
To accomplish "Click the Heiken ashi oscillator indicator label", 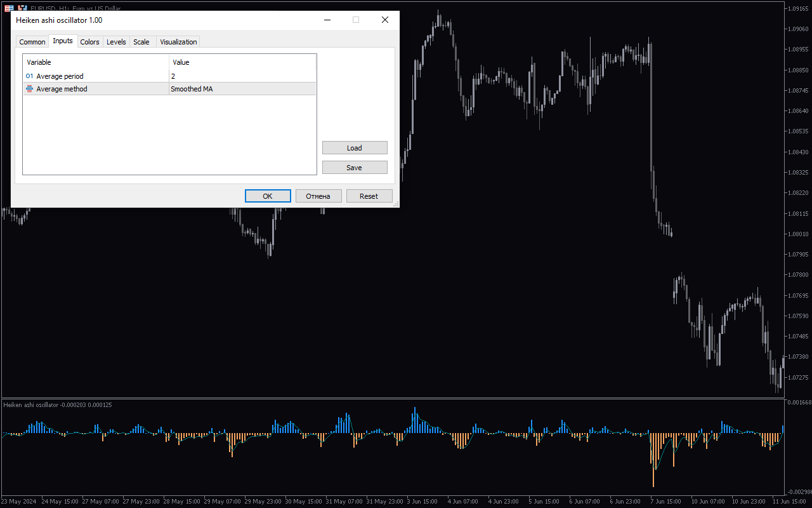I will coord(58,404).
